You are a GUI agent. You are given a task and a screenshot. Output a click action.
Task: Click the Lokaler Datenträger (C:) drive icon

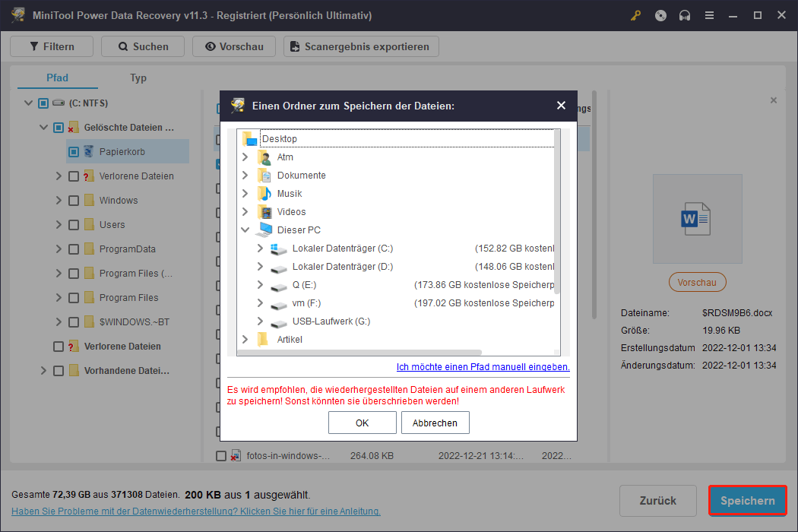(279, 249)
